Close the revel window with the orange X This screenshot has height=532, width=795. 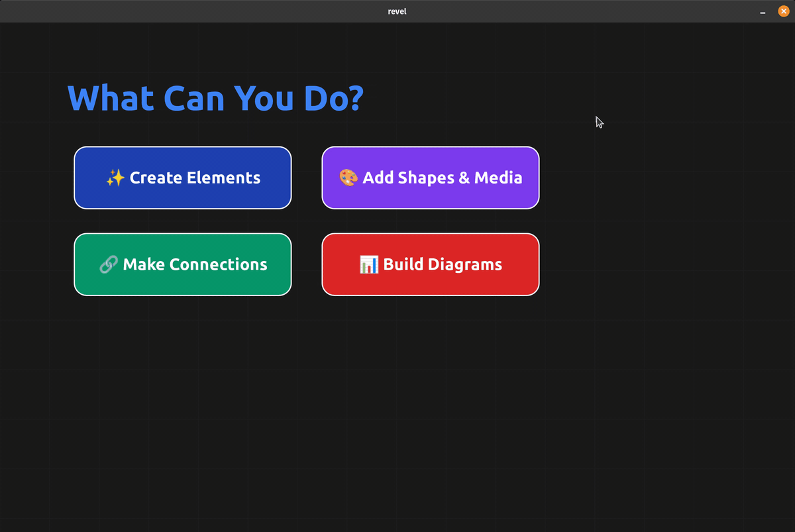pos(783,11)
